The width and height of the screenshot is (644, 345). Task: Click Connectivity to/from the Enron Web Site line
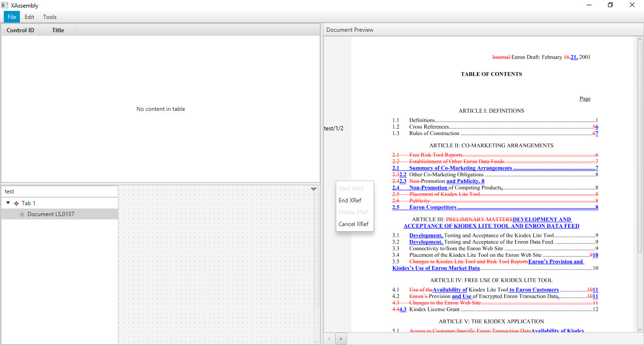click(x=495, y=248)
